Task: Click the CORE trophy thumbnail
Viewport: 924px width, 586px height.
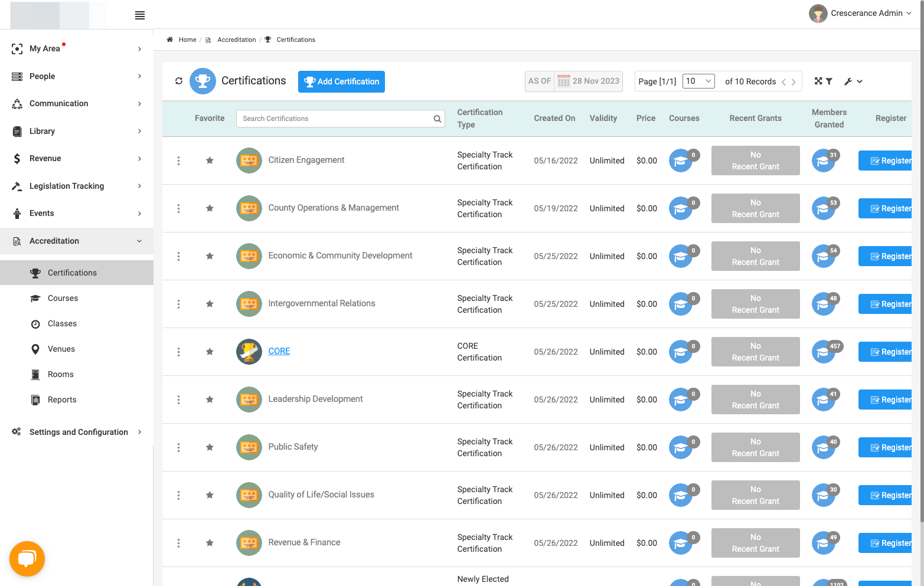Action: coord(249,352)
